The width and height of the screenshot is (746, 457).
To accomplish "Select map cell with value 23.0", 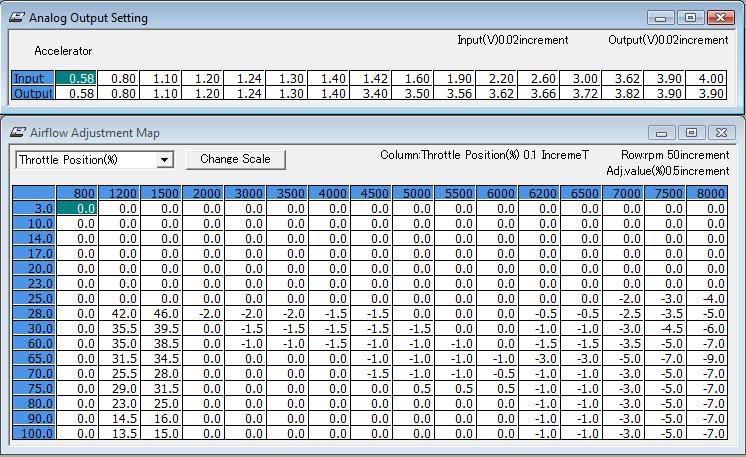I will pos(119,403).
